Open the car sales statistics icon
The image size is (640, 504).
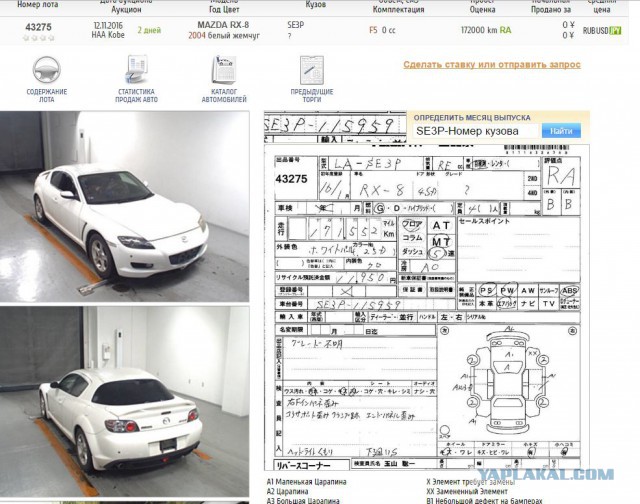(x=136, y=69)
